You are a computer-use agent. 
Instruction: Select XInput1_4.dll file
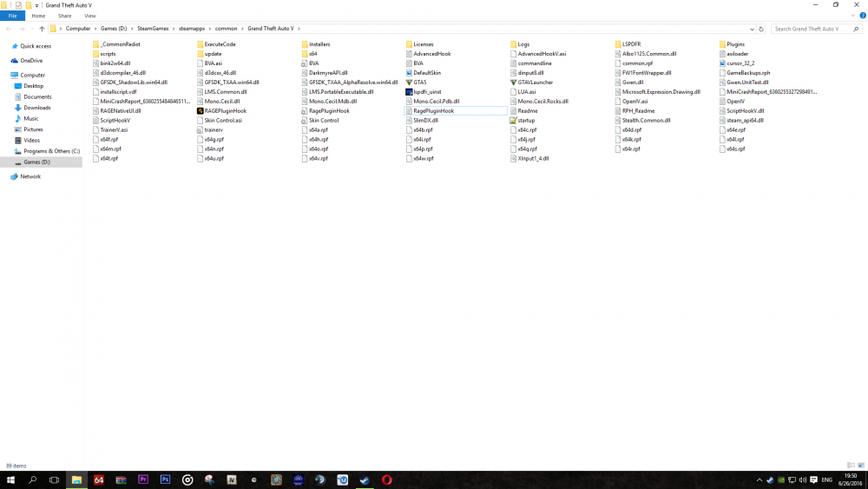point(529,158)
